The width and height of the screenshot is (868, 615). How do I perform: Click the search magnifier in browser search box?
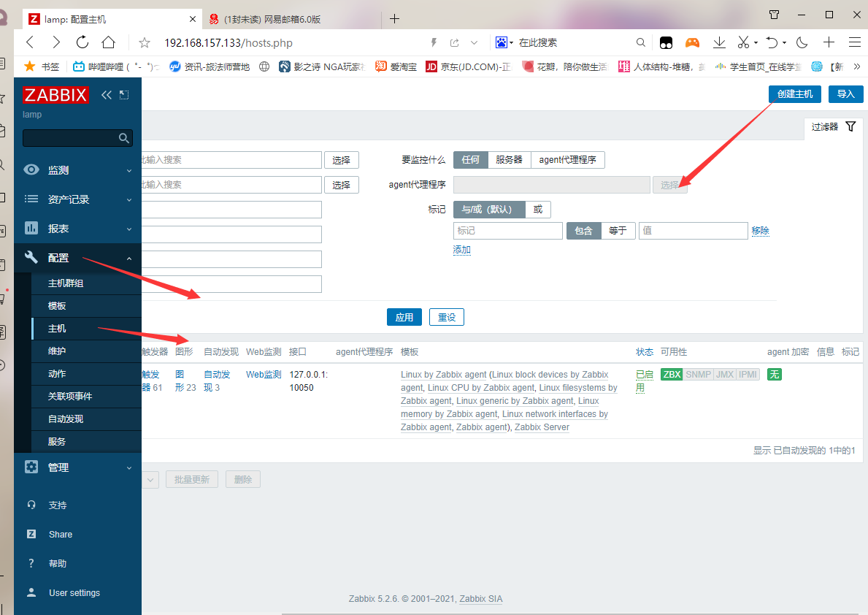[x=640, y=42]
